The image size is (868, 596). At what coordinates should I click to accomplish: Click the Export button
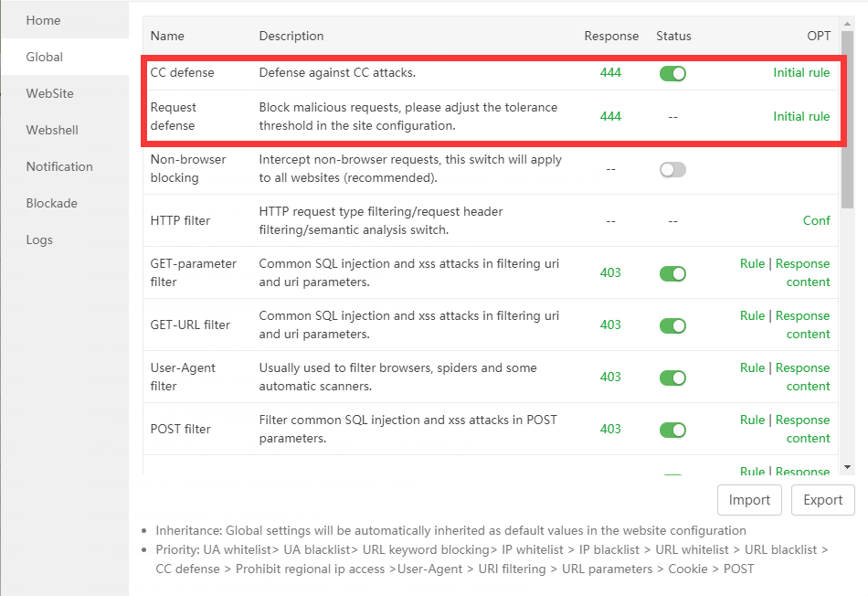click(822, 500)
